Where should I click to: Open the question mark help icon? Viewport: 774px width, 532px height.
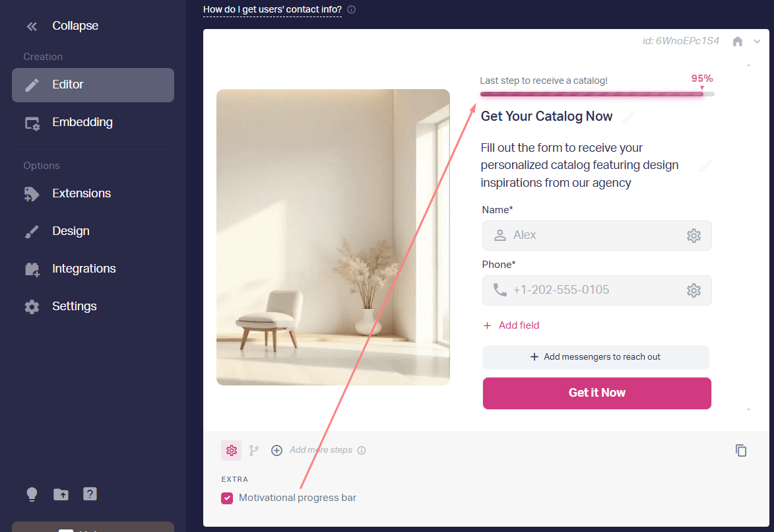[90, 494]
